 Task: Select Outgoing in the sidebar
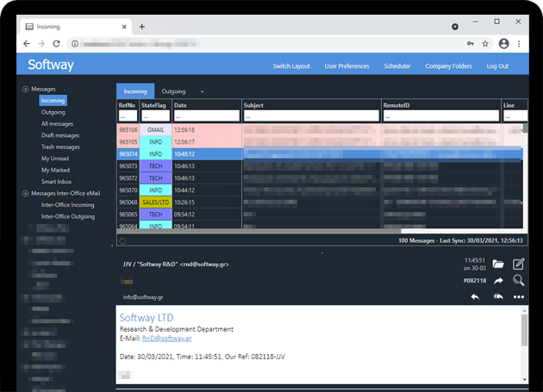tap(53, 112)
